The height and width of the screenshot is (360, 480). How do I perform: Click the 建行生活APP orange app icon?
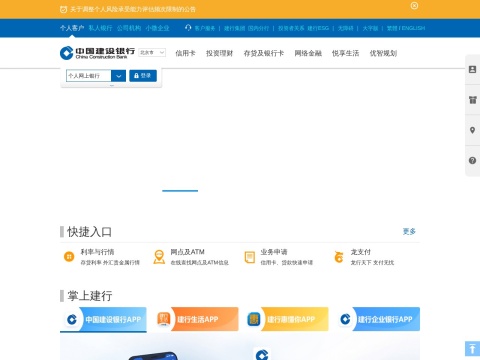[164, 319]
